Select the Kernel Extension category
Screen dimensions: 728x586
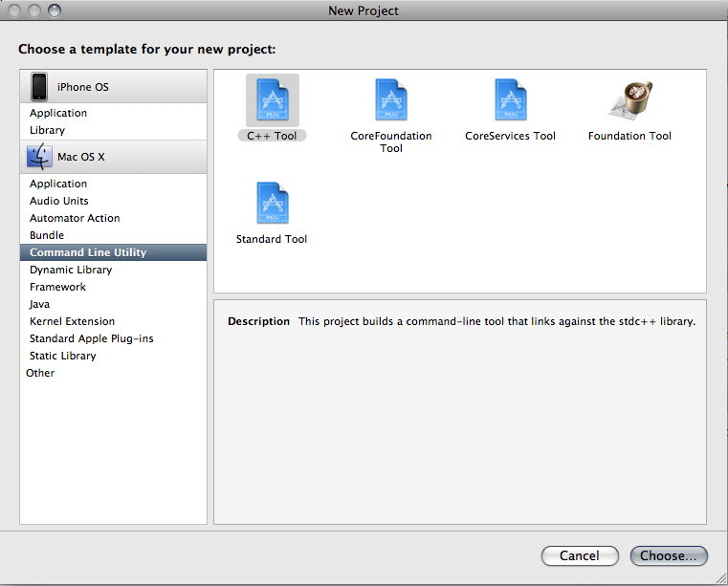click(72, 321)
